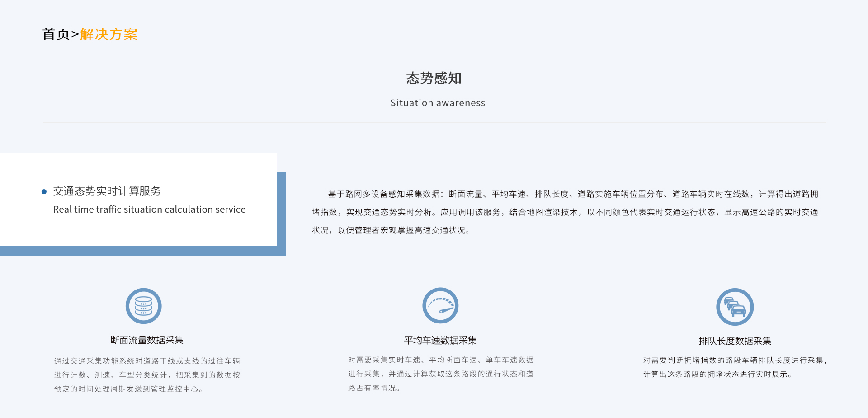868x418 pixels.
Task: Click Real time traffic situation calculation service text
Action: tap(150, 209)
